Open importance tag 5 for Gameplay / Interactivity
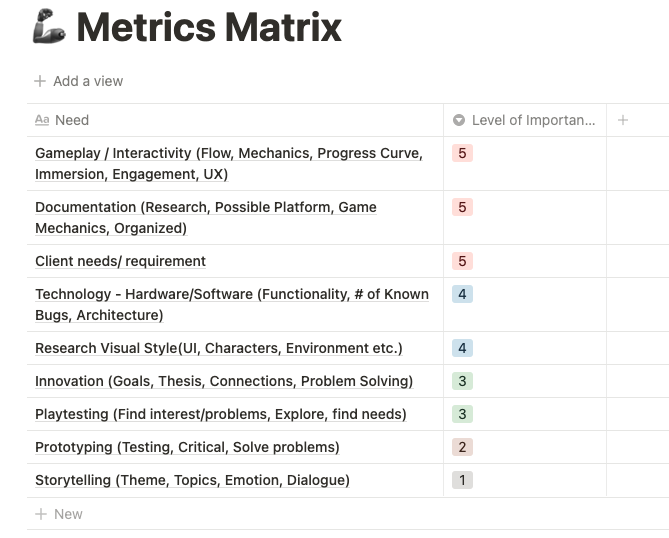Screen dimensions: 669x538 tap(462, 153)
